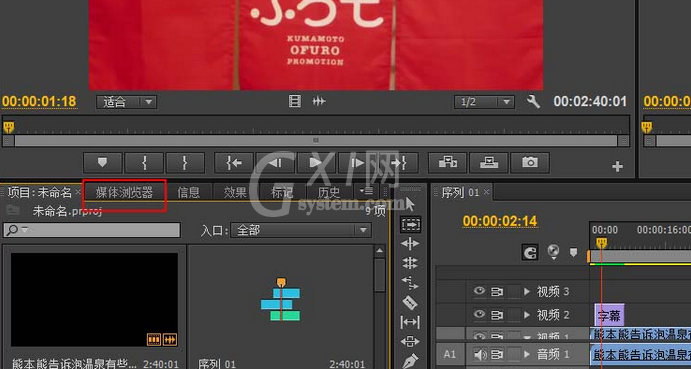Click the drag audio only waveform icon

click(x=319, y=102)
